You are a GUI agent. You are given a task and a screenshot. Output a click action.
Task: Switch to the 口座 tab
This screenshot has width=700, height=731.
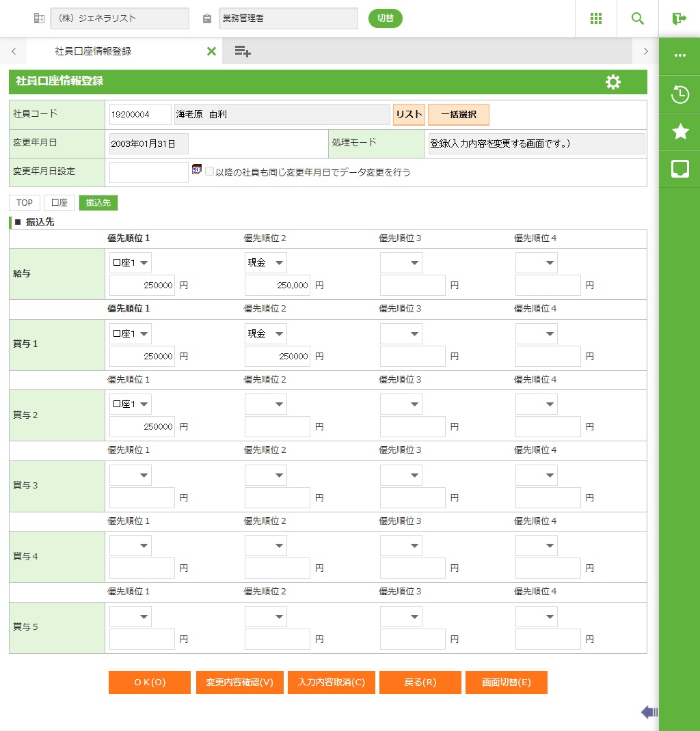[59, 203]
